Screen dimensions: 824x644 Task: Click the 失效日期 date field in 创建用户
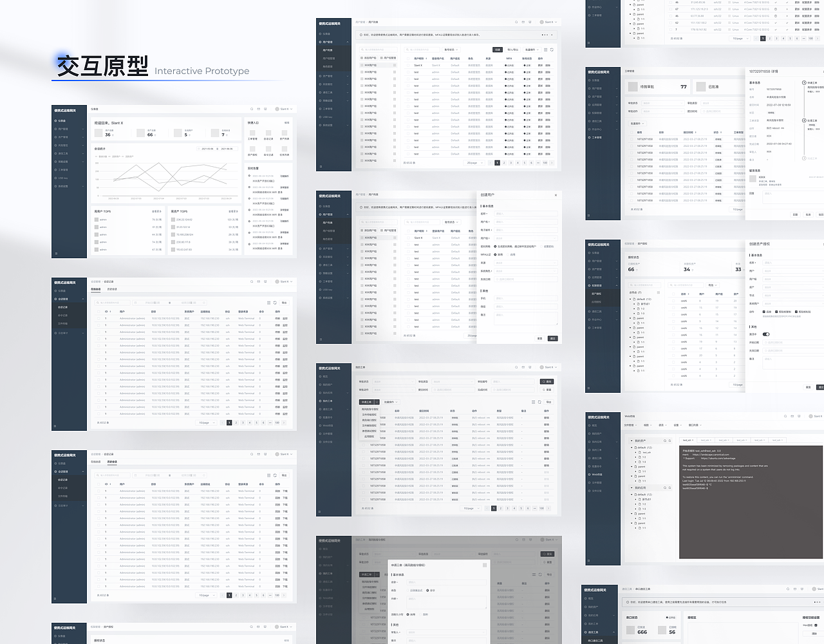click(x=526, y=279)
